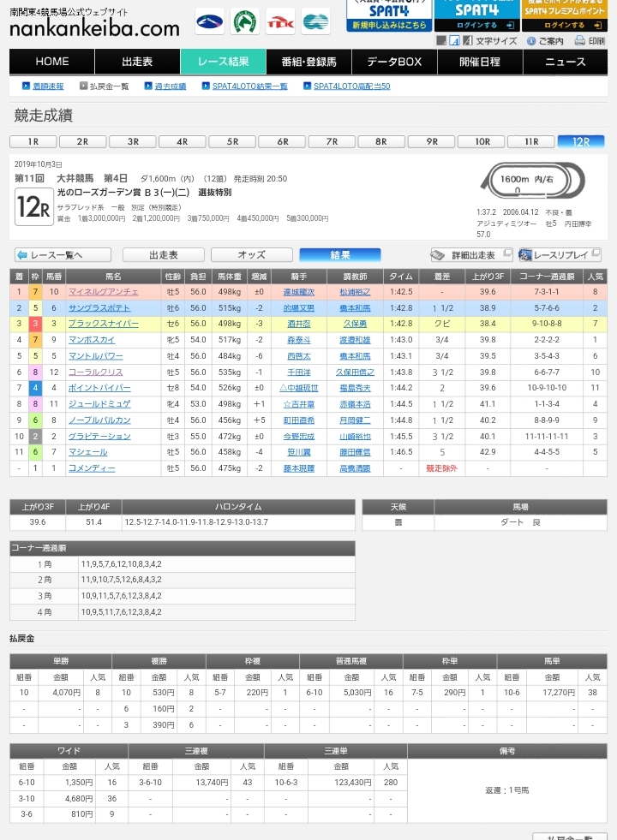Image resolution: width=617 pixels, height=840 pixels.
Task: Open the 番組・登録馬 menu item
Action: point(308,62)
